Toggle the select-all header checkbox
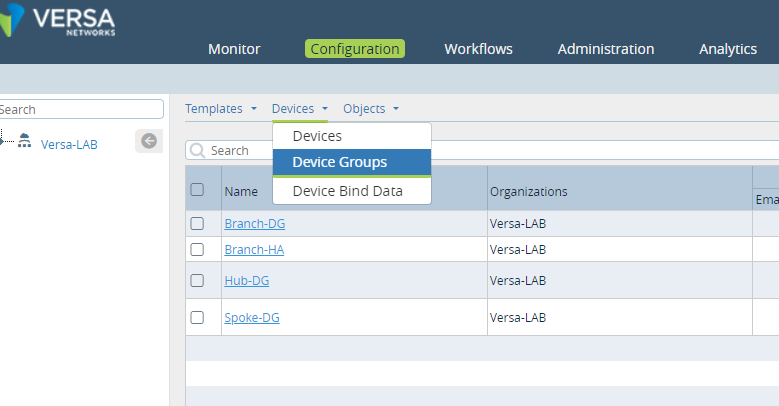Screen dimensions: 779x406 [197, 190]
